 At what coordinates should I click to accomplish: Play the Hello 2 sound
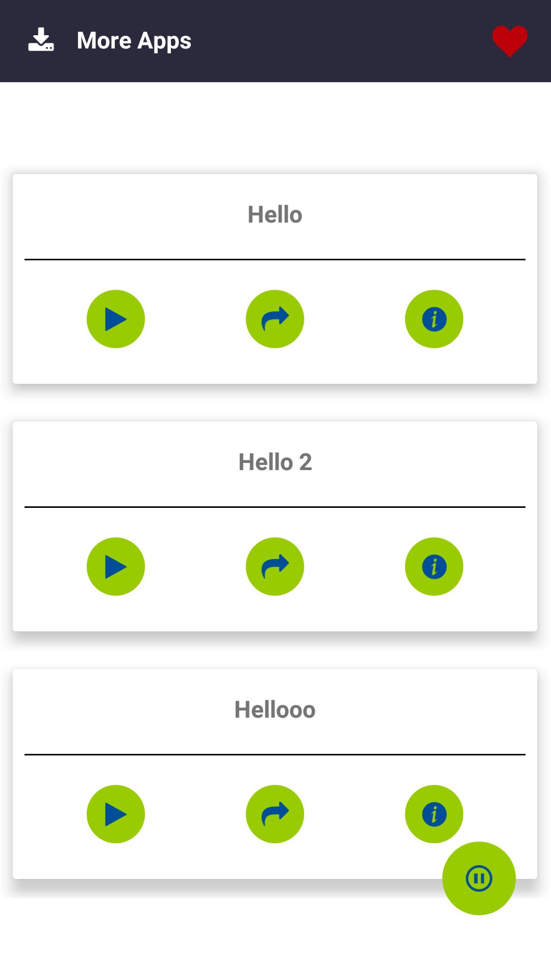click(116, 567)
